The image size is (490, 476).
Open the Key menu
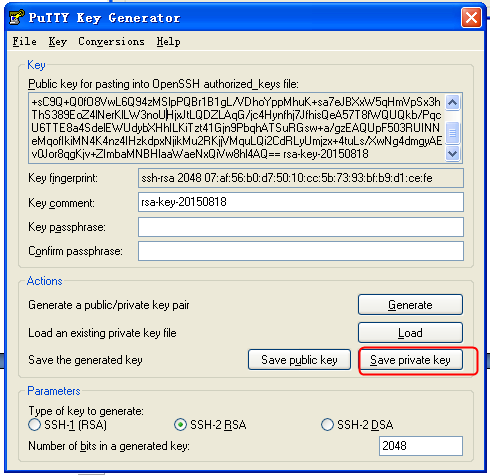[x=58, y=42]
